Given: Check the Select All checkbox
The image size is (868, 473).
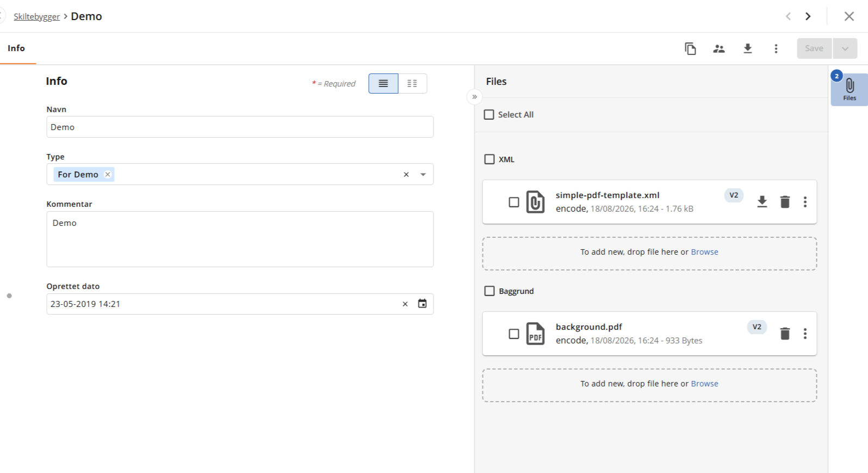Looking at the screenshot, I should (x=489, y=115).
